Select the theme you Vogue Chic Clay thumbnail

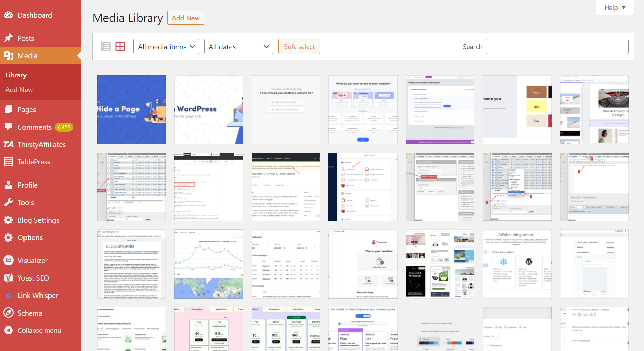coord(517,110)
